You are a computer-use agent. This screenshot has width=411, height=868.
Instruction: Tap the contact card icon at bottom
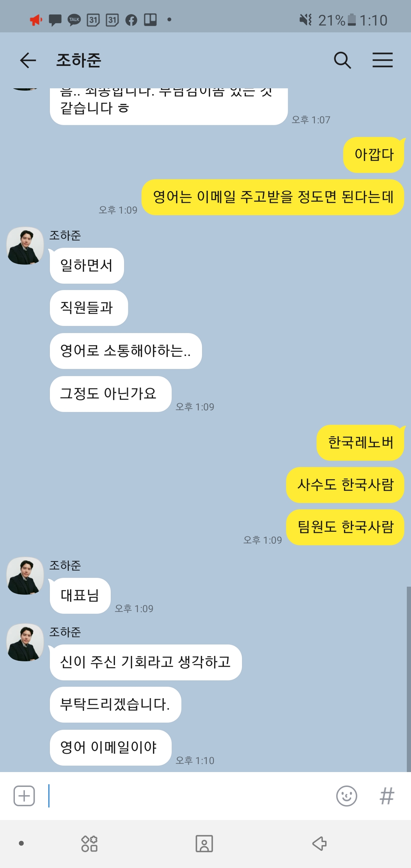click(x=204, y=844)
